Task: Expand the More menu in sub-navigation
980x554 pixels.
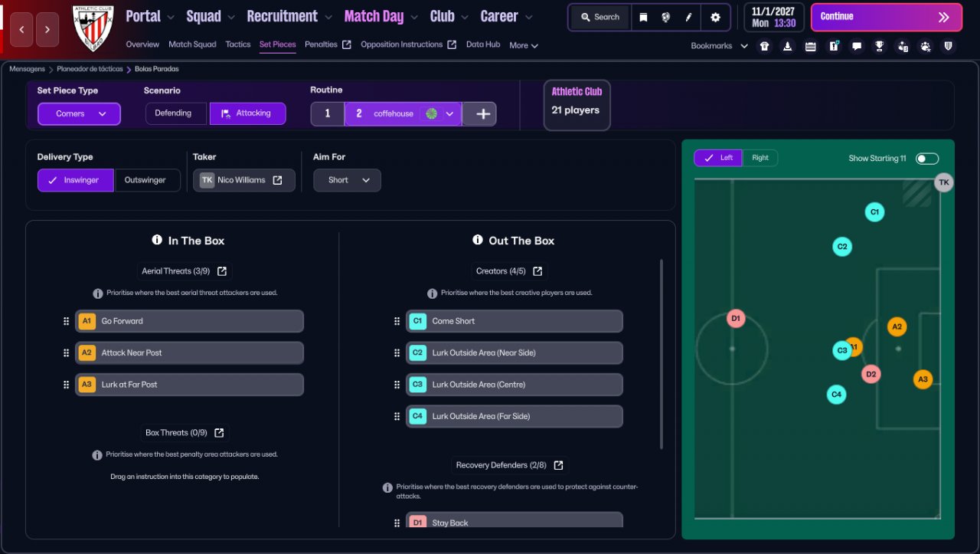Action: [524, 45]
